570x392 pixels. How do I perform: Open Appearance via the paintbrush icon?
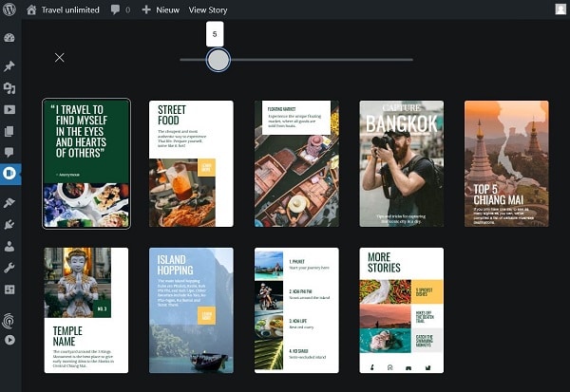click(x=9, y=203)
